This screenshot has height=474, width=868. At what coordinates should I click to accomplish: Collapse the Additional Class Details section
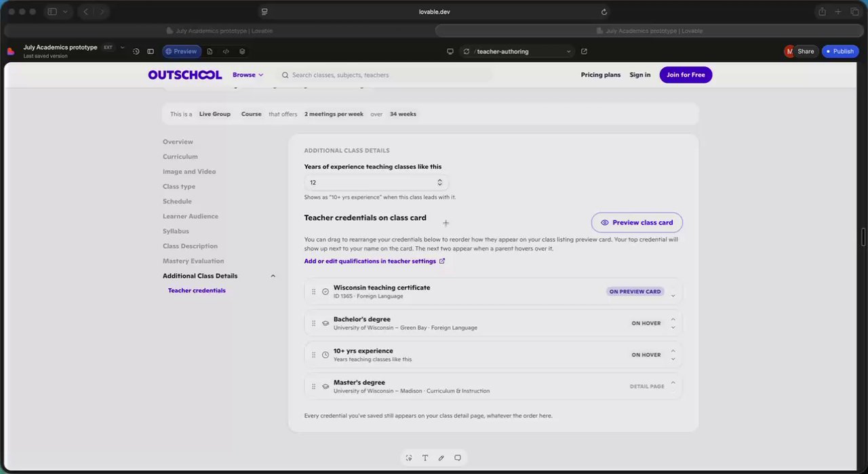[273, 276]
